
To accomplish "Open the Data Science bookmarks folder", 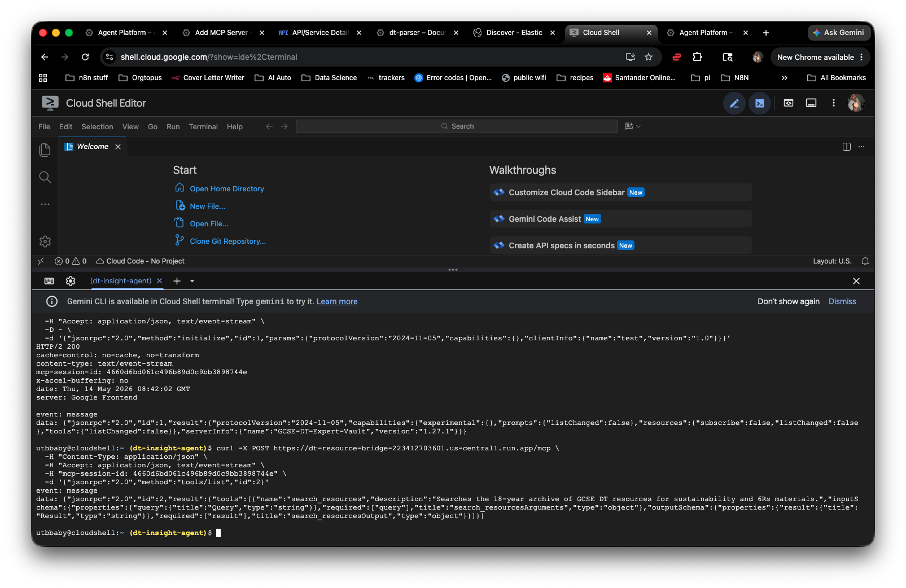I will (x=329, y=78).
